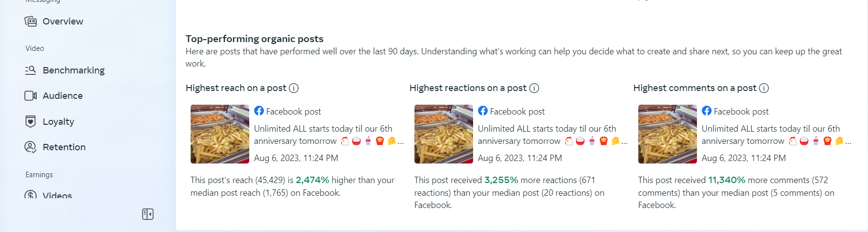Navigate to Retention
This screenshot has height=232, width=868.
tap(64, 147)
